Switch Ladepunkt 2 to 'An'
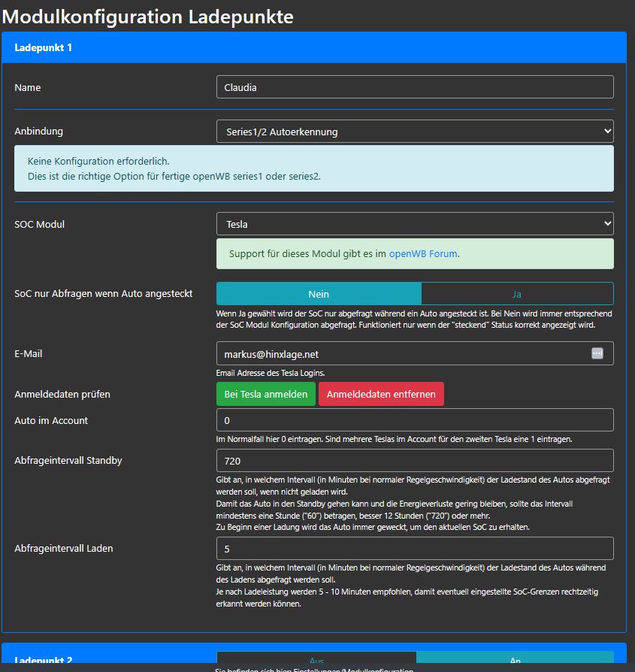 click(x=515, y=660)
